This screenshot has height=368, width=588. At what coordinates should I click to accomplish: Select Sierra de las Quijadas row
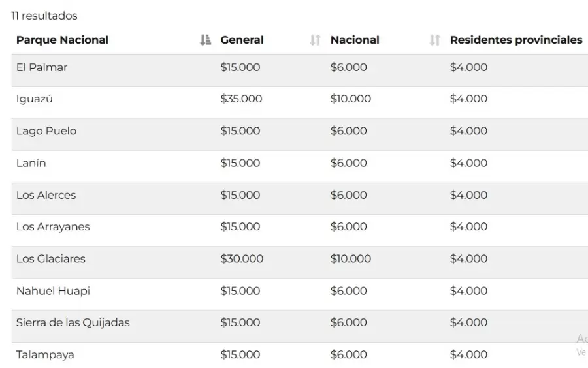coord(73,322)
